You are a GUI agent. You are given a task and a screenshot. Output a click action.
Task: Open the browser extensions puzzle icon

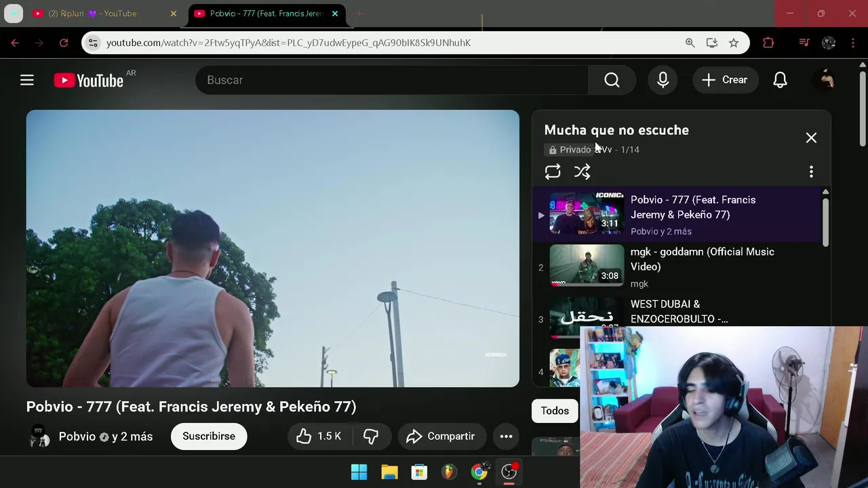(768, 43)
